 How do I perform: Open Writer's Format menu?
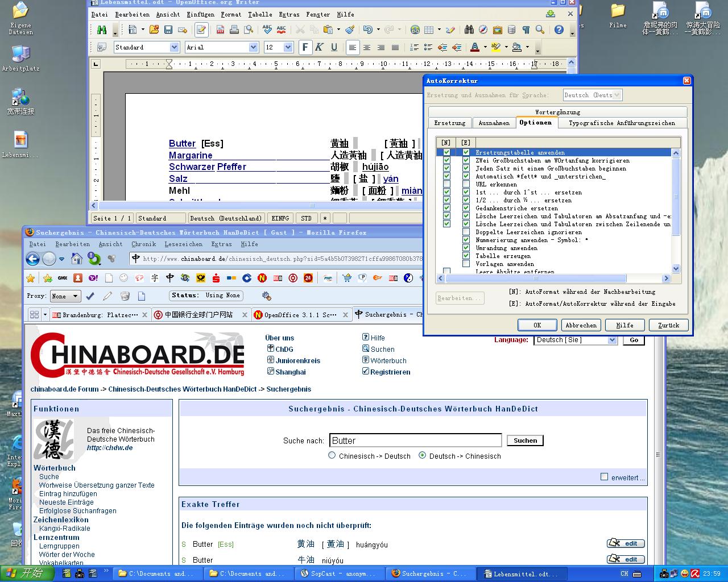[x=231, y=14]
